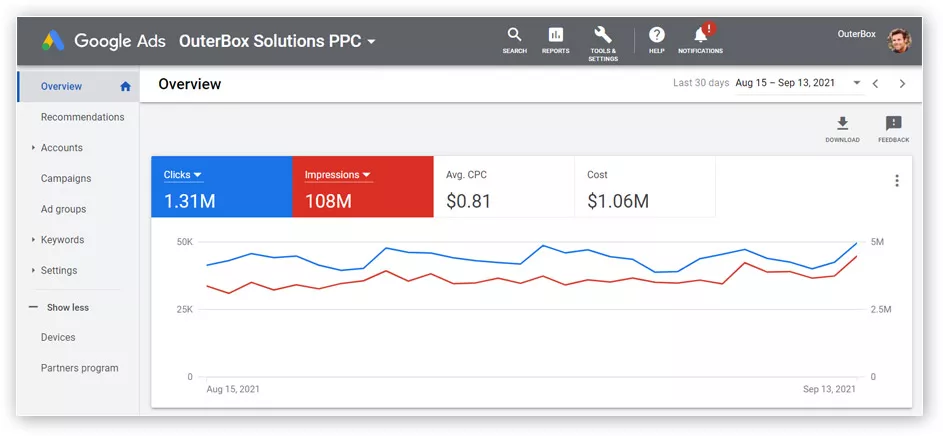
Task: Select Campaigns in the sidebar
Action: coord(66,178)
